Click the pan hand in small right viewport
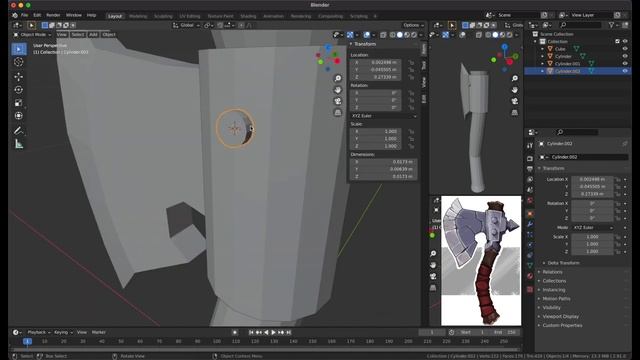 click(515, 90)
